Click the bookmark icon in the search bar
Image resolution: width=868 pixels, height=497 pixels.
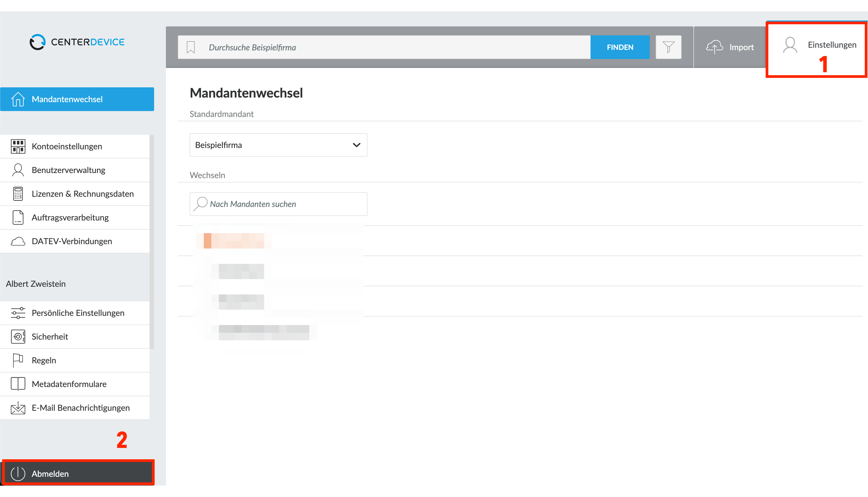191,47
